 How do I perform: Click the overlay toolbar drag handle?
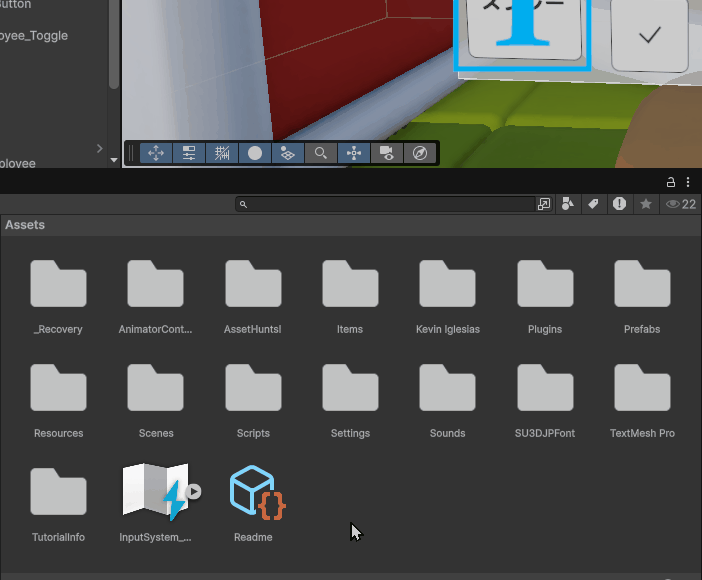click(131, 153)
